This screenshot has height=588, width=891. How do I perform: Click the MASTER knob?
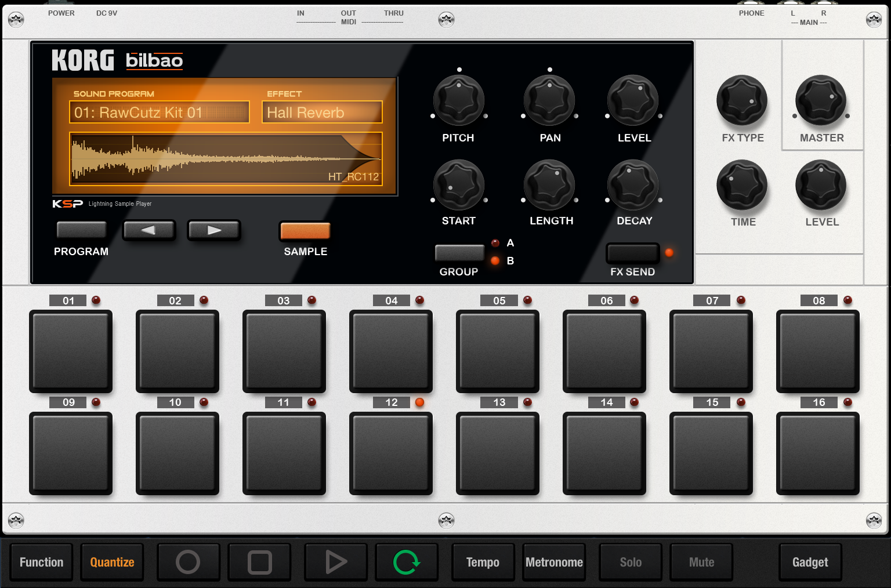pos(821,100)
